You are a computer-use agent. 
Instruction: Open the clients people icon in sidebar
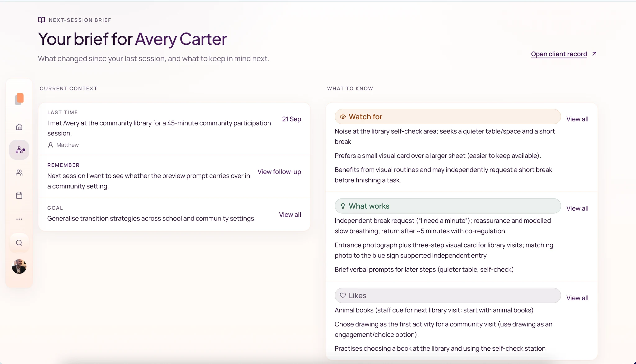tap(19, 173)
